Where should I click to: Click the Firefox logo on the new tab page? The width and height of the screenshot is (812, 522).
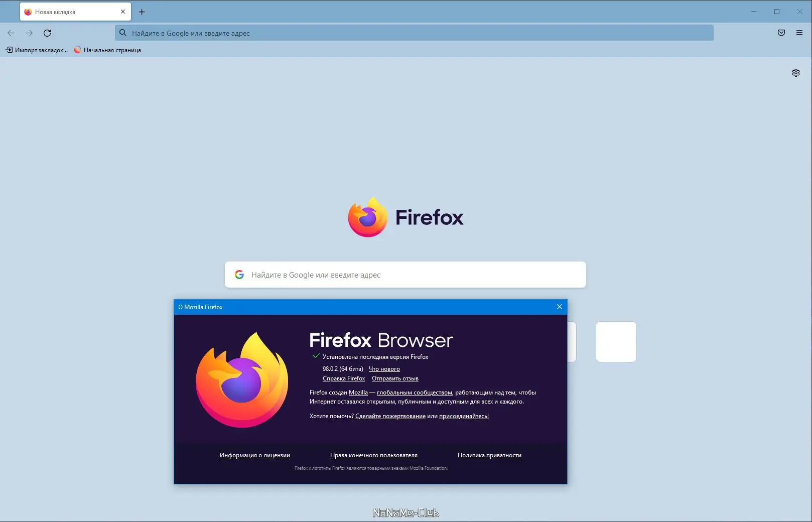(x=405, y=217)
